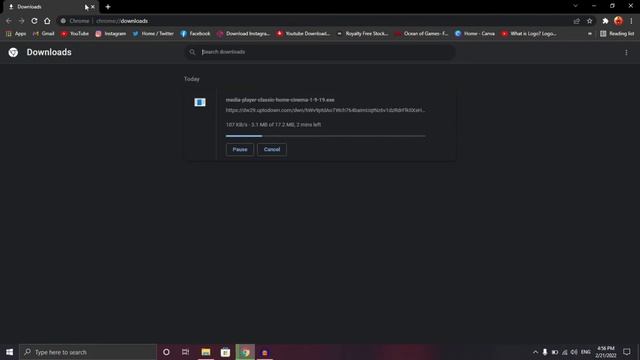640x360 pixels.
Task: Open the Home - Canva bookmark
Action: coord(475,34)
